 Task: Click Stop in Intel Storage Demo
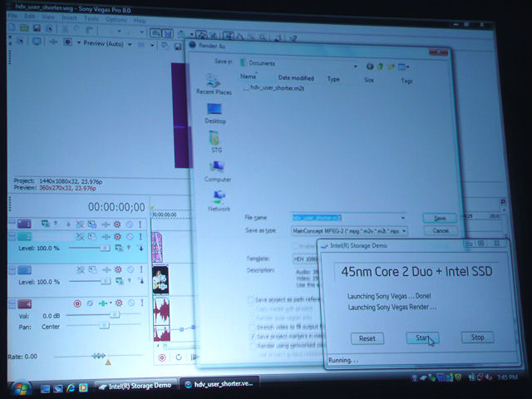coord(477,337)
